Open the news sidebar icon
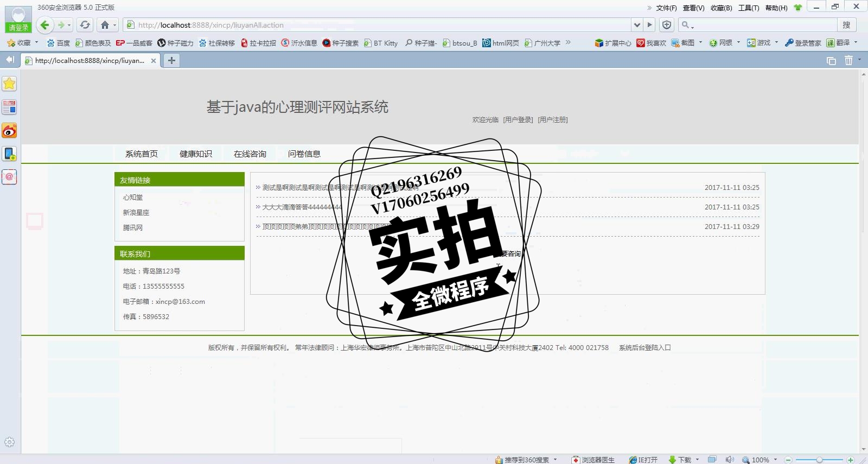 [9, 107]
